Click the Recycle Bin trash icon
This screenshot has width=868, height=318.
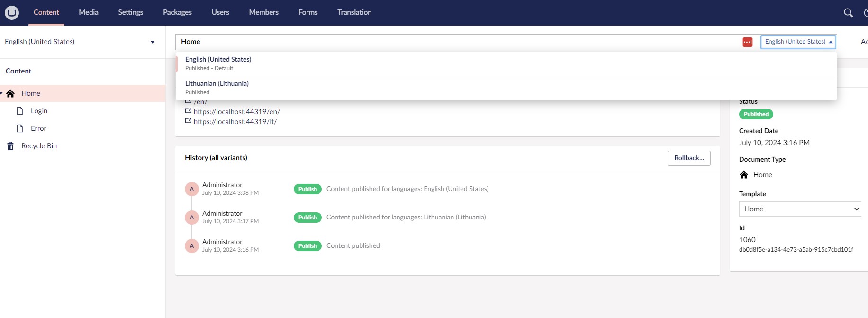coord(10,146)
